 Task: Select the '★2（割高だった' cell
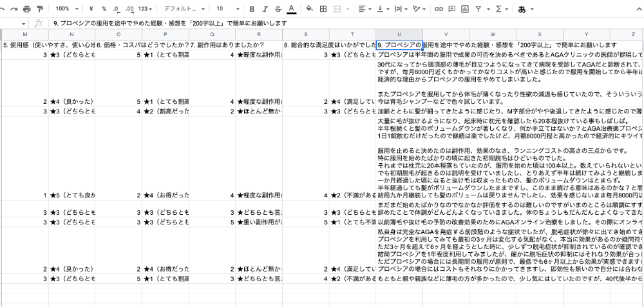(x=166, y=112)
